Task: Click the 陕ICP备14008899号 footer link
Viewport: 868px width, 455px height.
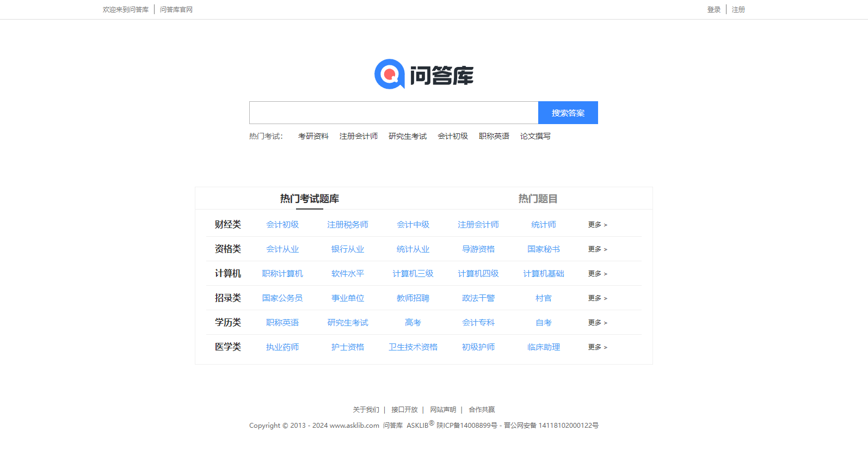Action: [x=467, y=426]
